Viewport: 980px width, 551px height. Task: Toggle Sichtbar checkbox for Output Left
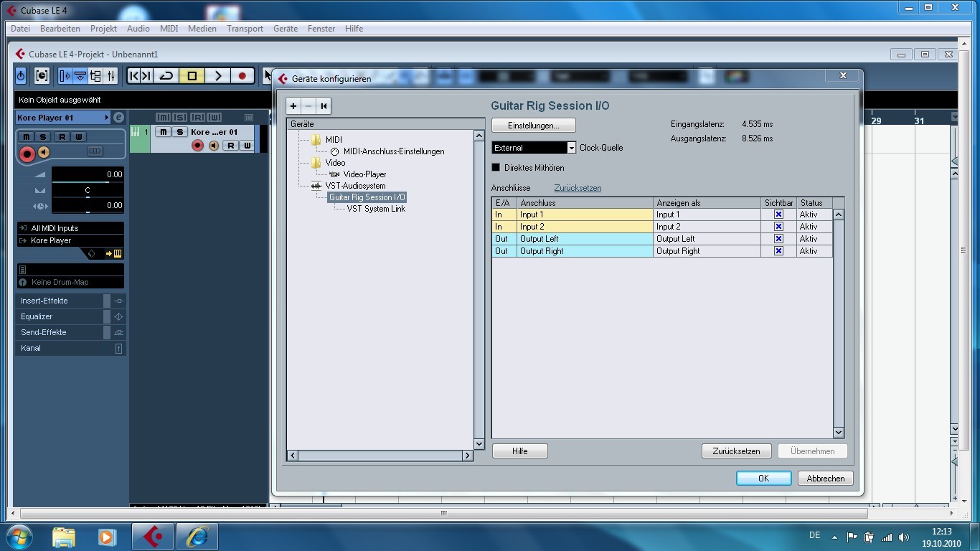(x=778, y=239)
